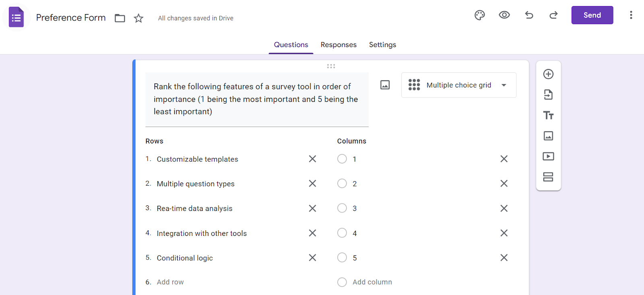
Task: Click the radio button for column 5
Action: click(342, 258)
